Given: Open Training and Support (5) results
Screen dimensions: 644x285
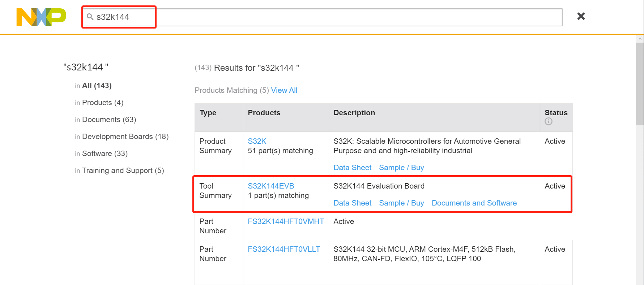Looking at the screenshot, I should pyautogui.click(x=123, y=170).
